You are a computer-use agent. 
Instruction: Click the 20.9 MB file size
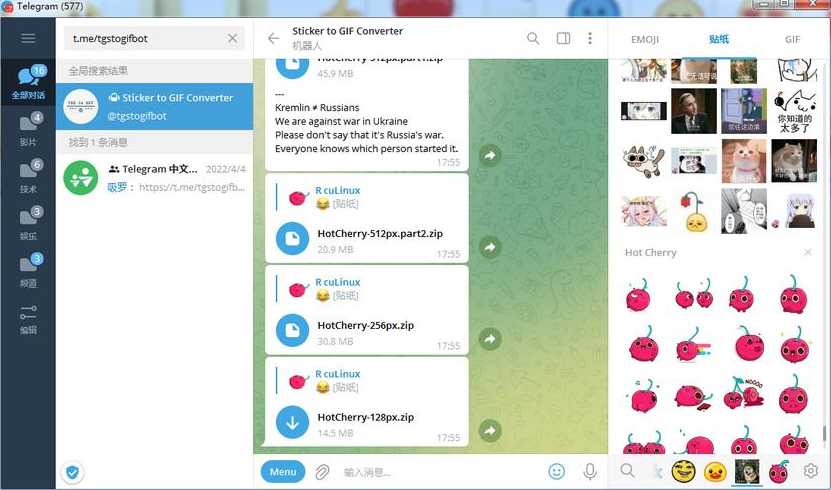point(335,250)
